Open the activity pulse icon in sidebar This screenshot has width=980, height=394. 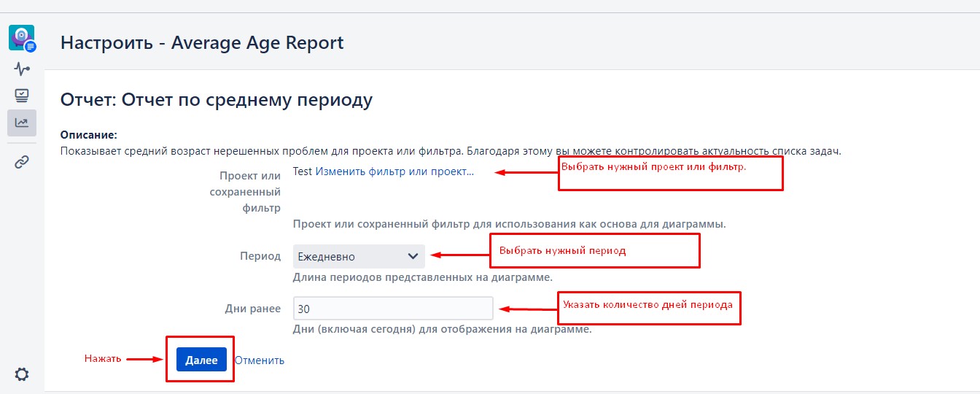[x=22, y=69]
